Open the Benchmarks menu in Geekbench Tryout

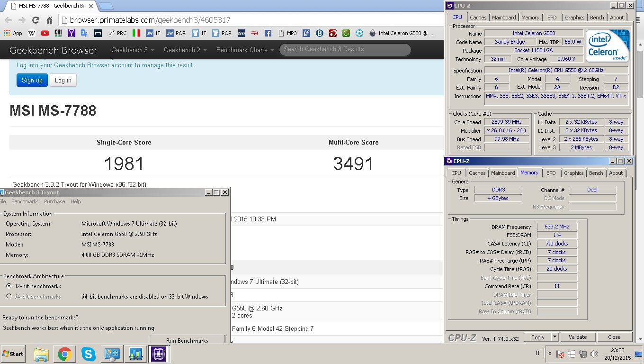pos(25,201)
